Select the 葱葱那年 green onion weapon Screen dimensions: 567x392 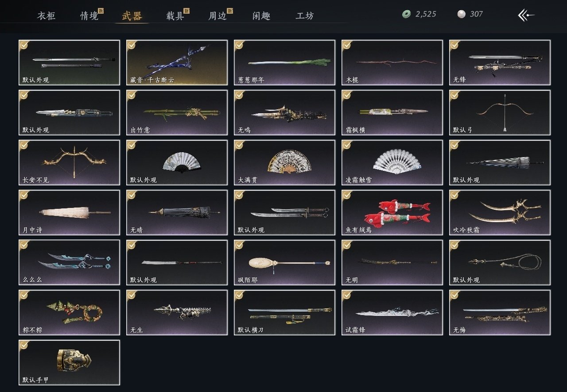click(284, 62)
